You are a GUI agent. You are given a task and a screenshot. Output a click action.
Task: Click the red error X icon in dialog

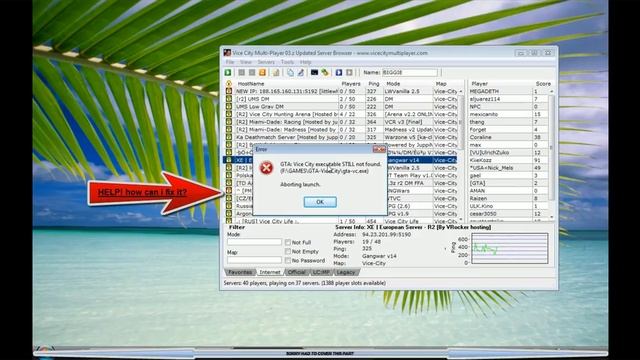point(266,168)
